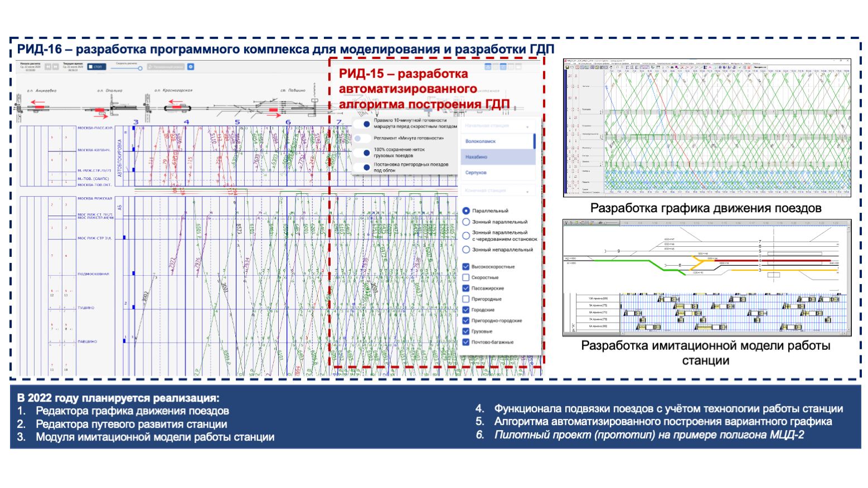Open settings with blue gear icon
868x488 pixels.
click(x=191, y=67)
